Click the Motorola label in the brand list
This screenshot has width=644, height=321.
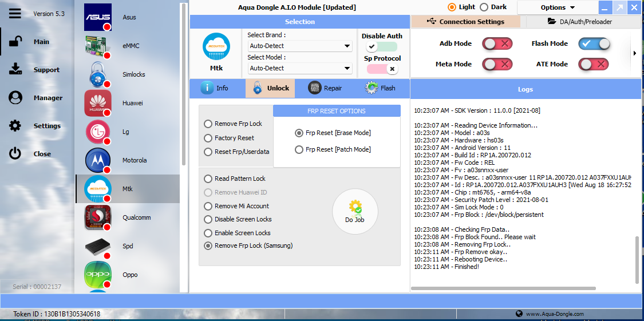point(135,160)
